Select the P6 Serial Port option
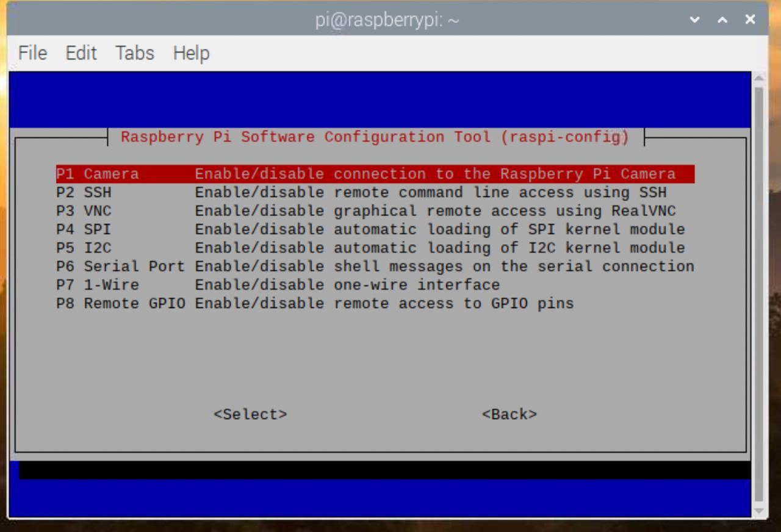 point(120,267)
